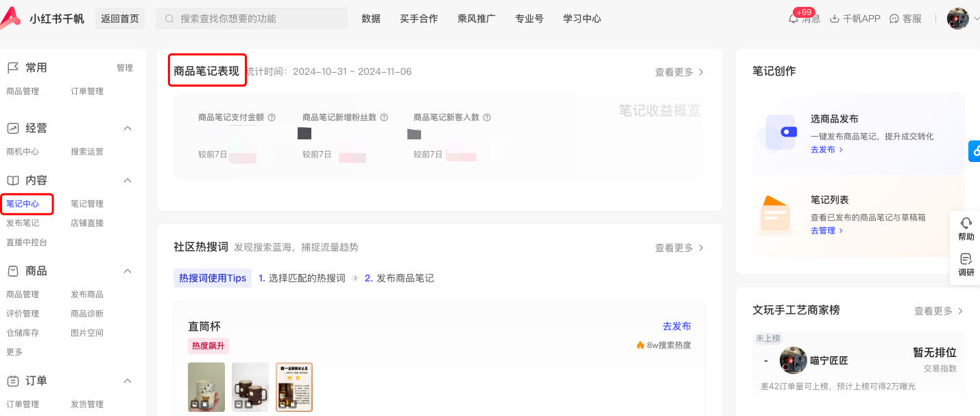Click the 帮助 headset icon
This screenshot has height=416, width=980.
966,223
